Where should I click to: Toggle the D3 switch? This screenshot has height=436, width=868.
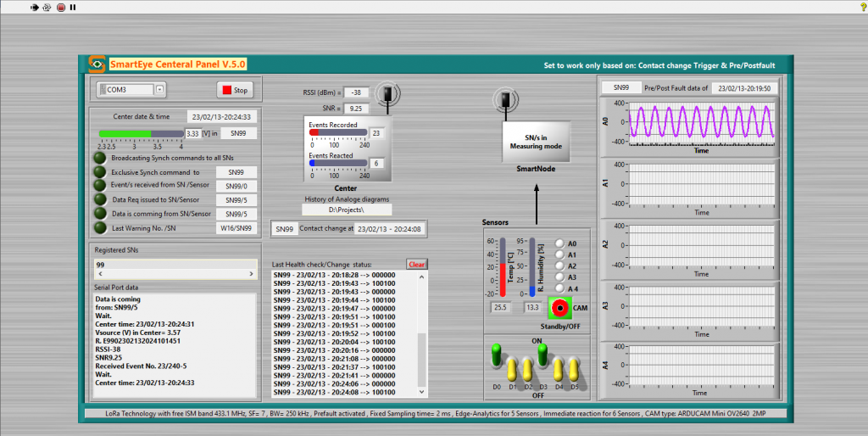(543, 355)
